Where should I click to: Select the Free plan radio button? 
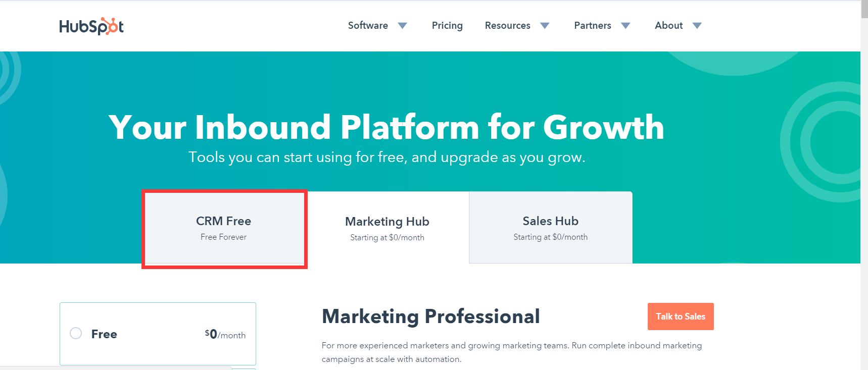pyautogui.click(x=76, y=333)
